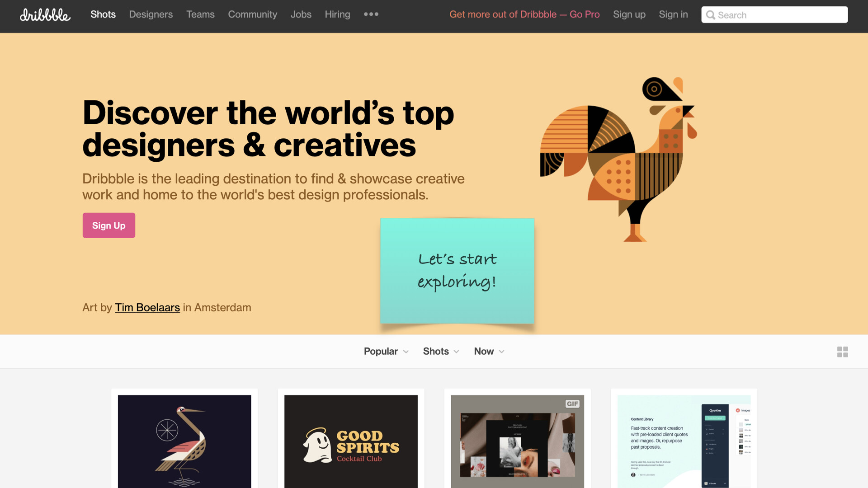Viewport: 868px width, 488px height.
Task: Switch to grid view layout icon
Action: click(842, 352)
